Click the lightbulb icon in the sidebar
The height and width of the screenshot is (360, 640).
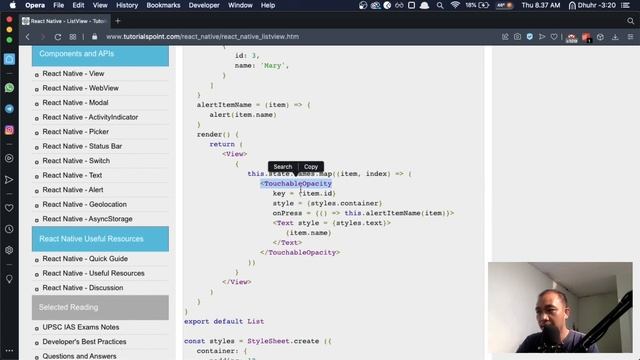[x=9, y=279]
